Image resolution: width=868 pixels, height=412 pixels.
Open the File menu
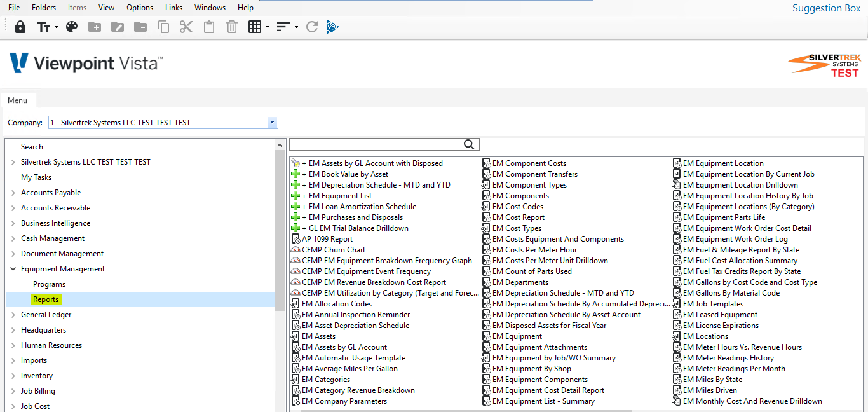click(x=14, y=8)
